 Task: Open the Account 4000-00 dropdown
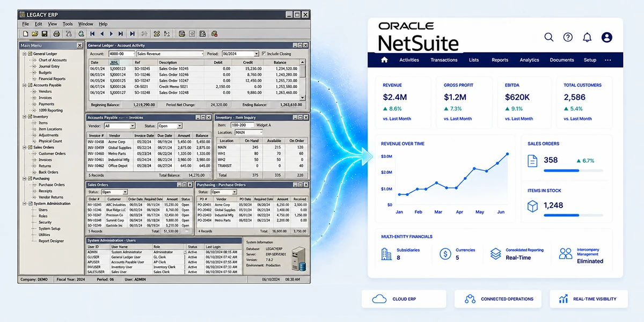(133, 54)
